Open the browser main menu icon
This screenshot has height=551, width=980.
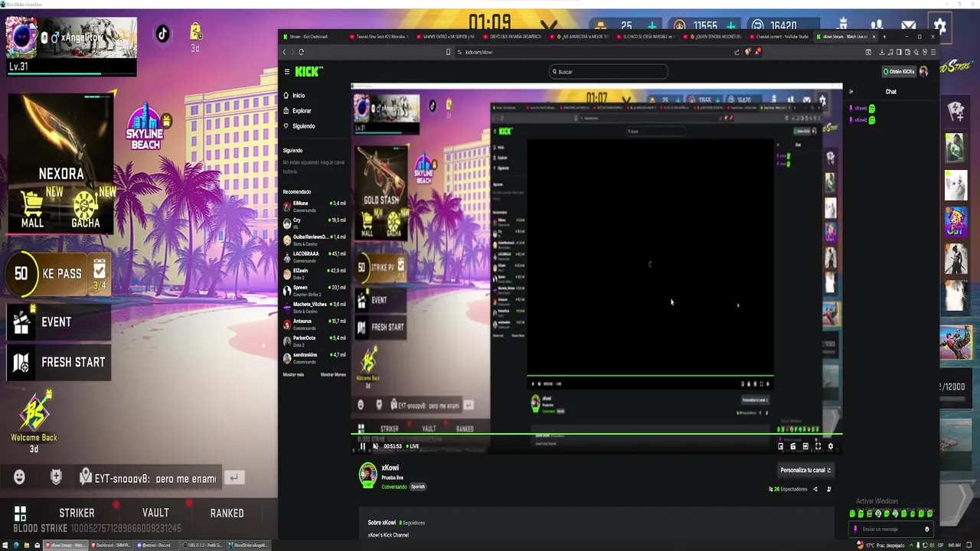click(x=933, y=52)
